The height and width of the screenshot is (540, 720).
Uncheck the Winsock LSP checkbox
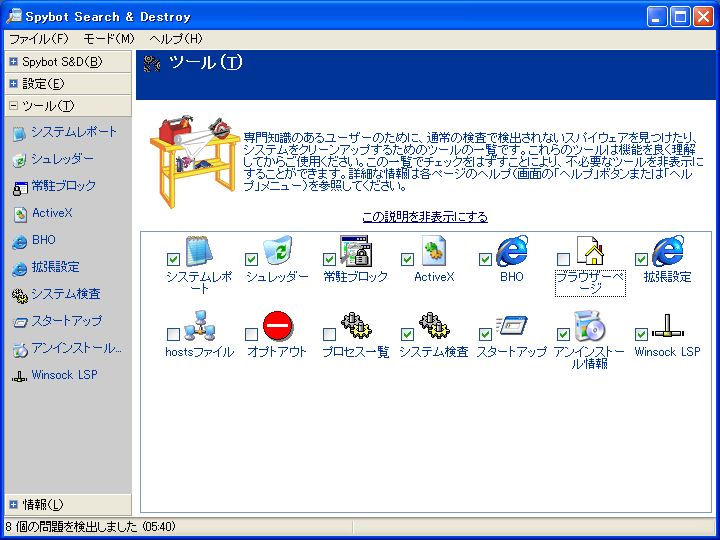pyautogui.click(x=641, y=334)
